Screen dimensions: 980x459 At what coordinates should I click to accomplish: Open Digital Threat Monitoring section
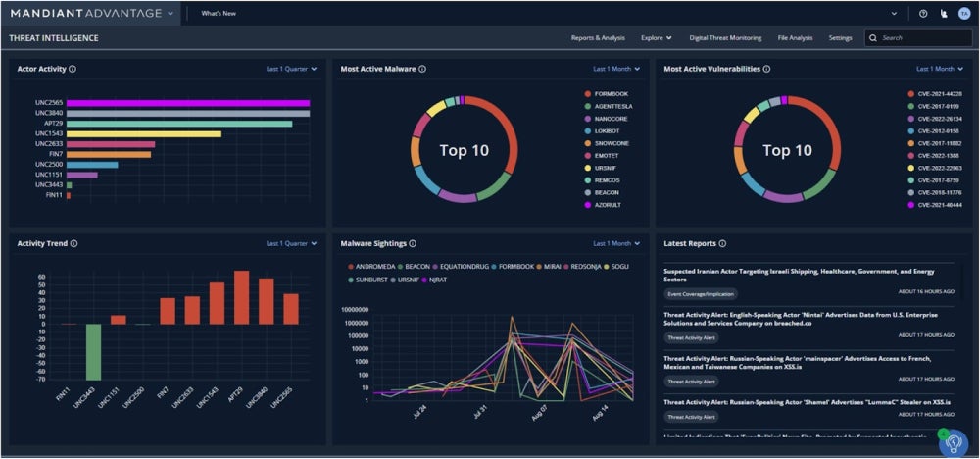coord(725,38)
